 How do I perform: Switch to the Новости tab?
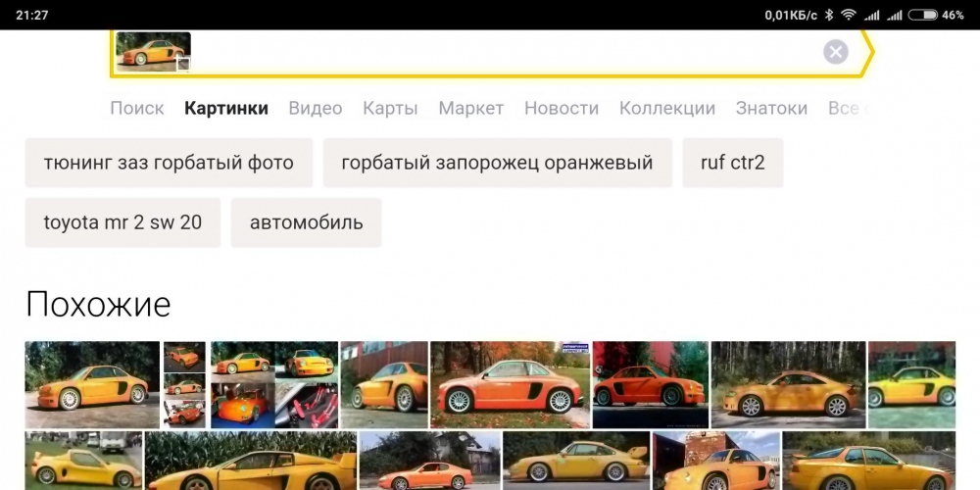click(x=562, y=108)
